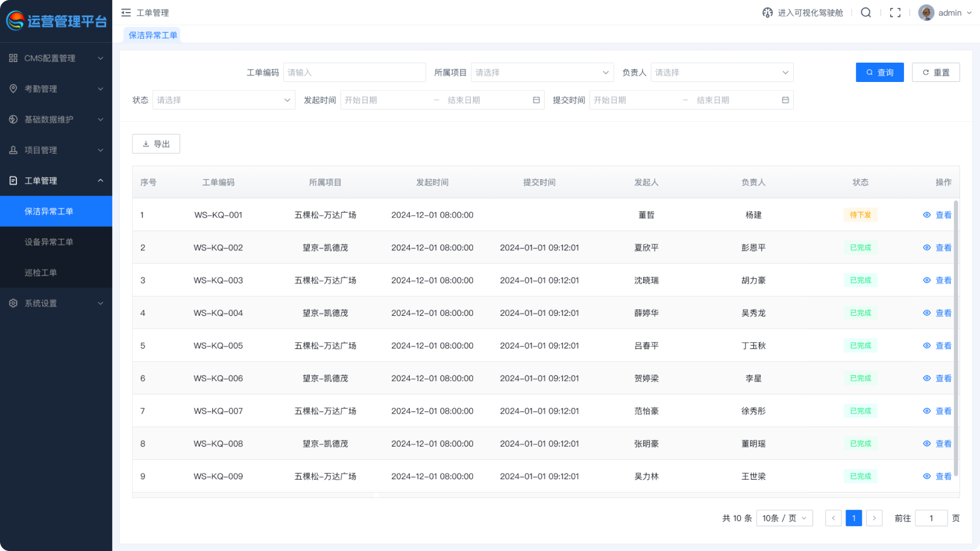The width and height of the screenshot is (980, 551).
Task: Click the 重置 reset button
Action: click(936, 72)
